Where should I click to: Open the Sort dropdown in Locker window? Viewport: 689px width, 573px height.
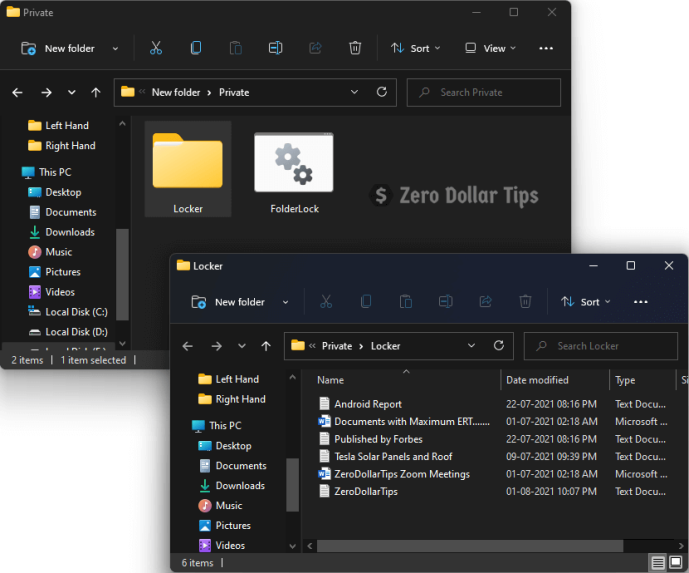[x=585, y=302]
